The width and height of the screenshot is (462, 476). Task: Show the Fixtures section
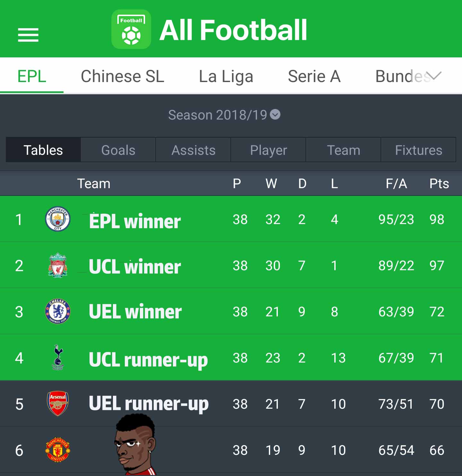[418, 150]
